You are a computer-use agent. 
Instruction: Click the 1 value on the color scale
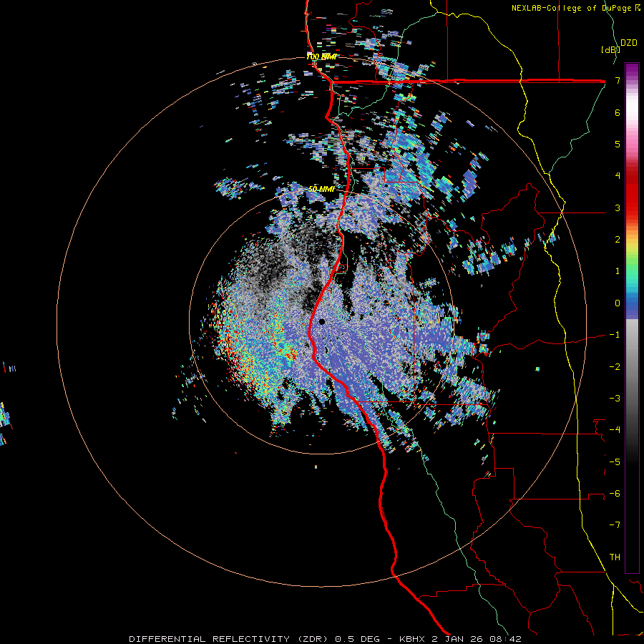coord(618,271)
